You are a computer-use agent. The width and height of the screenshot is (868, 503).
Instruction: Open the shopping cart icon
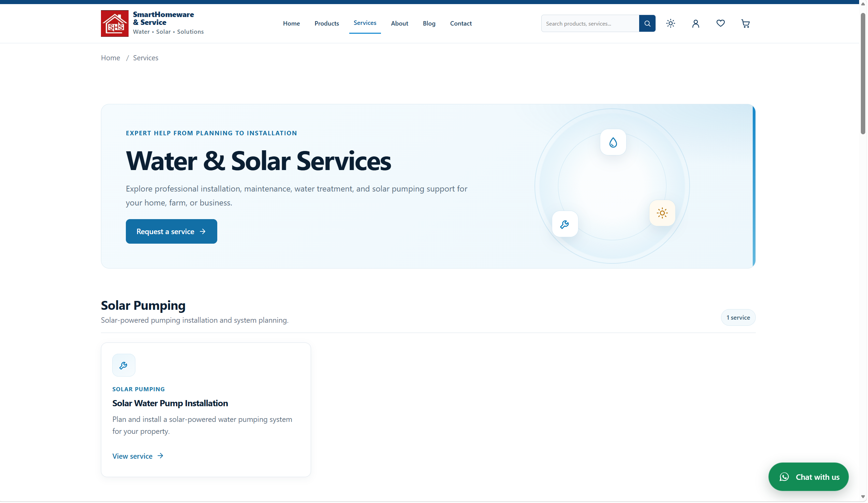coord(746,24)
